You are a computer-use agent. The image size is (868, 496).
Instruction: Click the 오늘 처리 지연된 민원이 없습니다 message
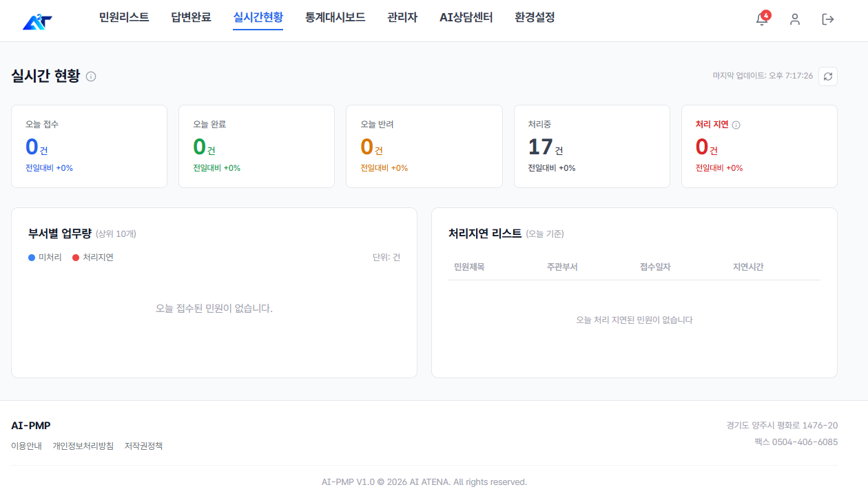(x=634, y=320)
